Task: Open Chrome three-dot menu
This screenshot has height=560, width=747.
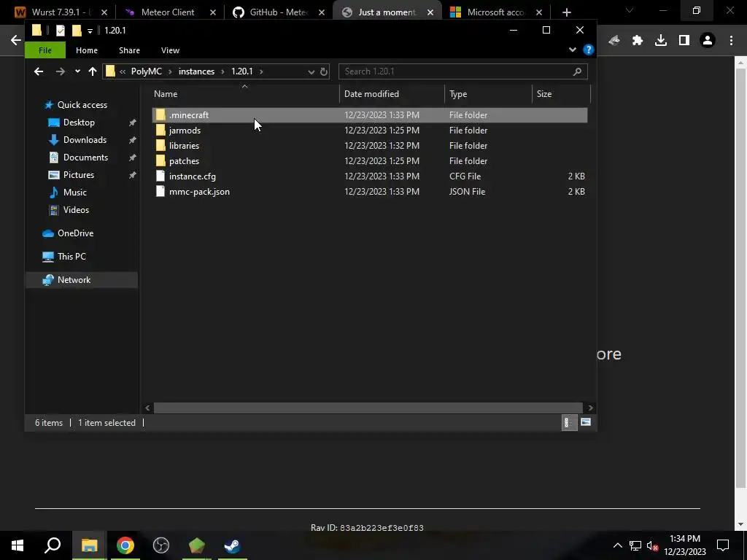Action: (731, 41)
